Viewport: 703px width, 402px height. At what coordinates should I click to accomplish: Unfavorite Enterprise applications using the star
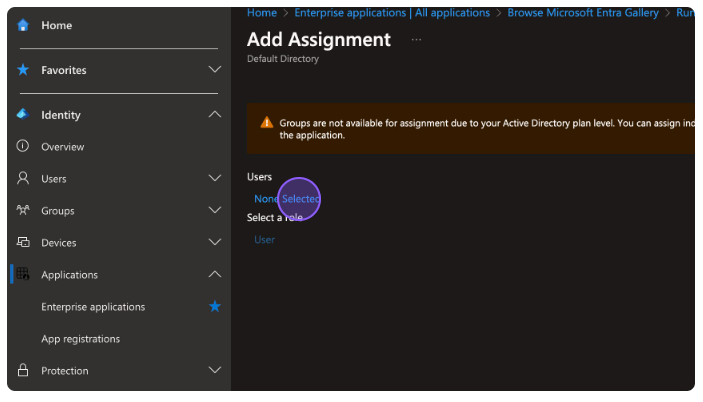coord(214,307)
